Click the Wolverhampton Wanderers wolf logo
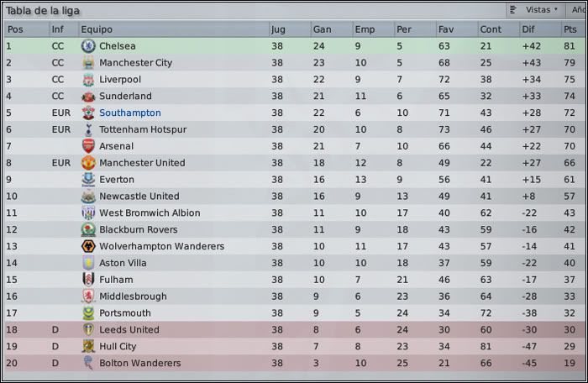The image size is (588, 383). [x=88, y=246]
